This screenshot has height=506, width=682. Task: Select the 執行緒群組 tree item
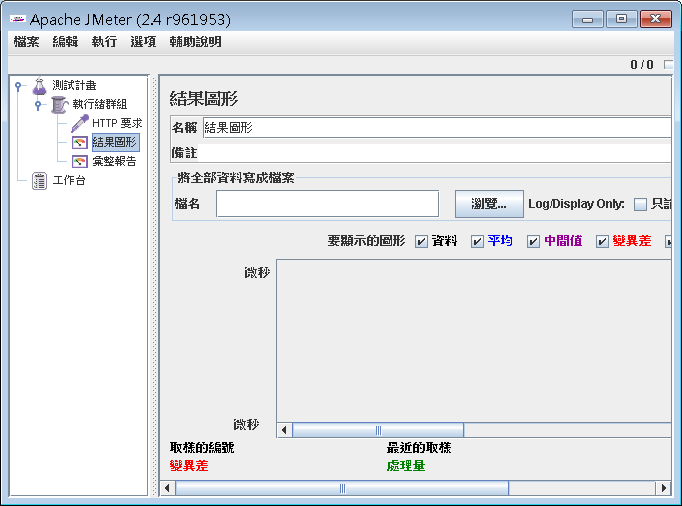pyautogui.click(x=100, y=104)
